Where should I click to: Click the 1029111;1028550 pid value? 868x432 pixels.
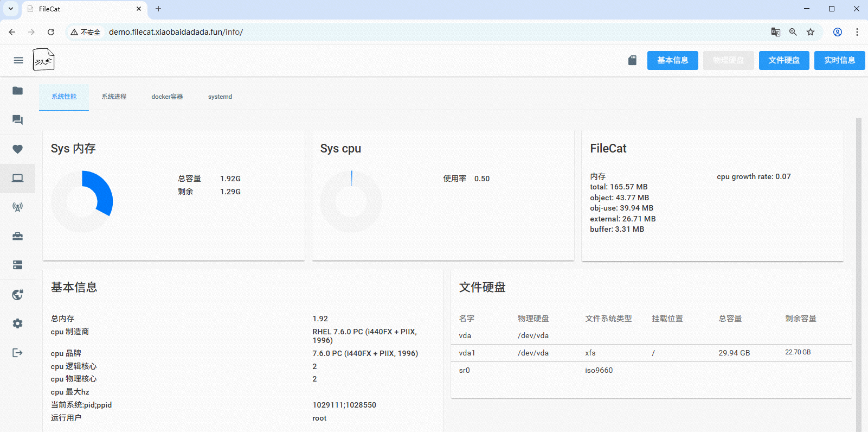(344, 405)
